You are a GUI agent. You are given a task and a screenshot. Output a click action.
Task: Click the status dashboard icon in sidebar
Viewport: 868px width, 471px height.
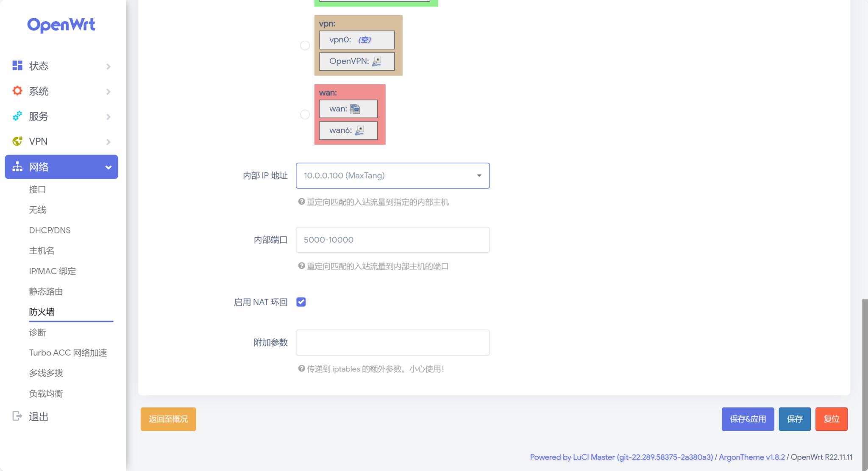tap(17, 66)
